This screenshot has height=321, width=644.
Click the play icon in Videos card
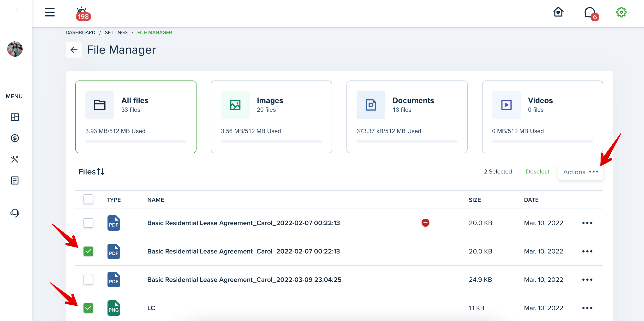click(x=506, y=105)
